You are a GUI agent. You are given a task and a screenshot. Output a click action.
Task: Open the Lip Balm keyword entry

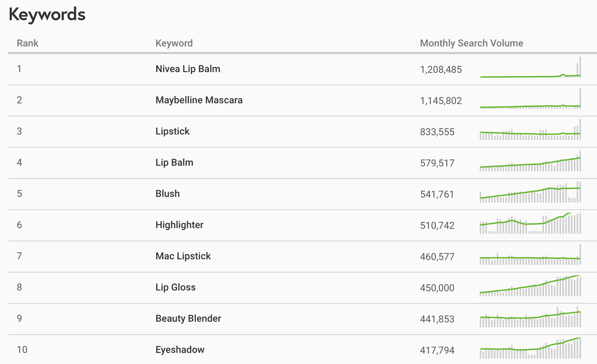click(174, 163)
